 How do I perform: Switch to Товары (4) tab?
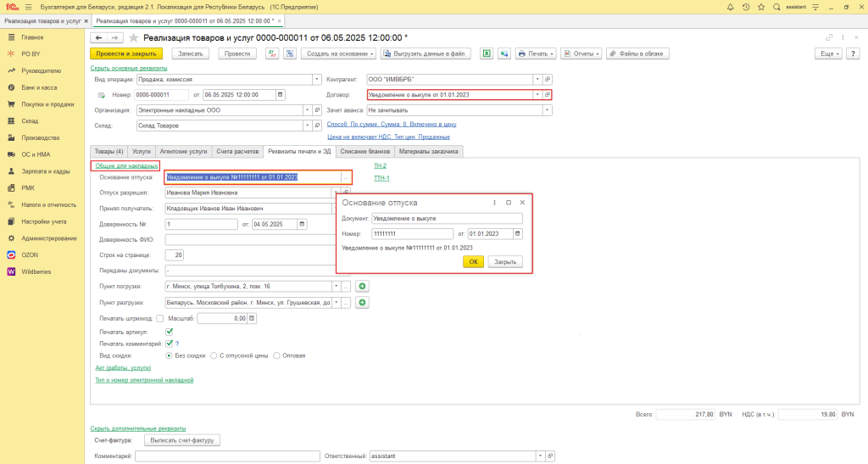click(108, 151)
